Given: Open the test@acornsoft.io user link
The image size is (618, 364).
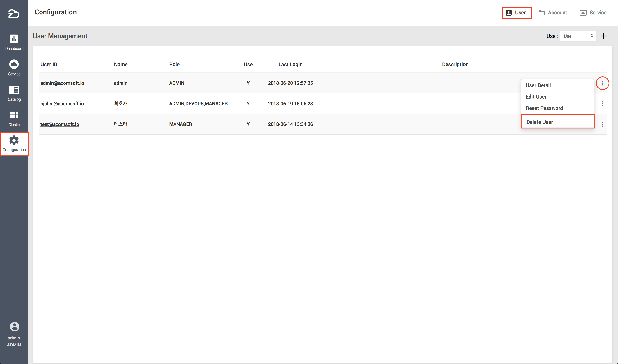Looking at the screenshot, I should click(60, 124).
